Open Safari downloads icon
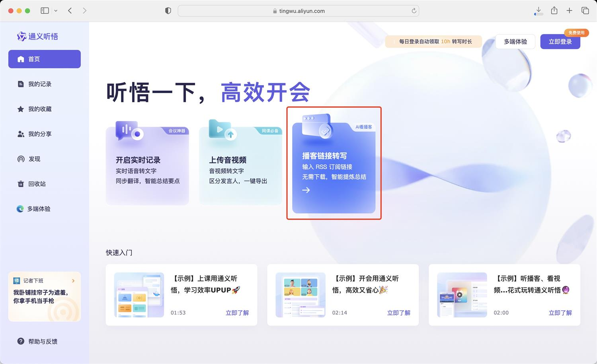Screen dimensions: 597x364 [x=538, y=11]
